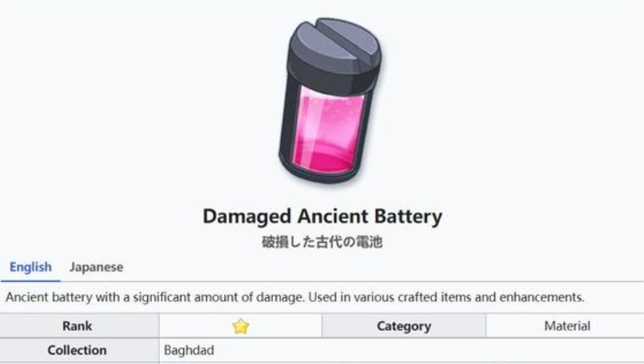The width and height of the screenshot is (644, 364).
Task: Switch to the Japanese tab
Action: pos(96,267)
